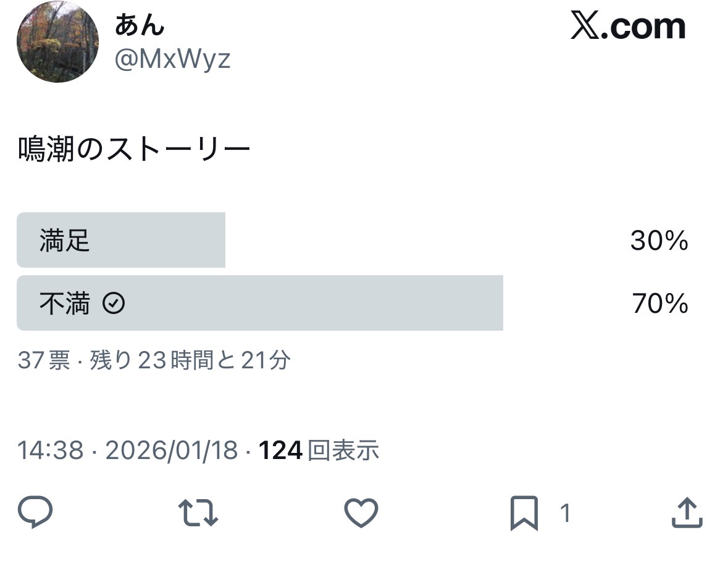Click the 37票 vote count
The height and width of the screenshot is (567, 728).
(x=44, y=360)
